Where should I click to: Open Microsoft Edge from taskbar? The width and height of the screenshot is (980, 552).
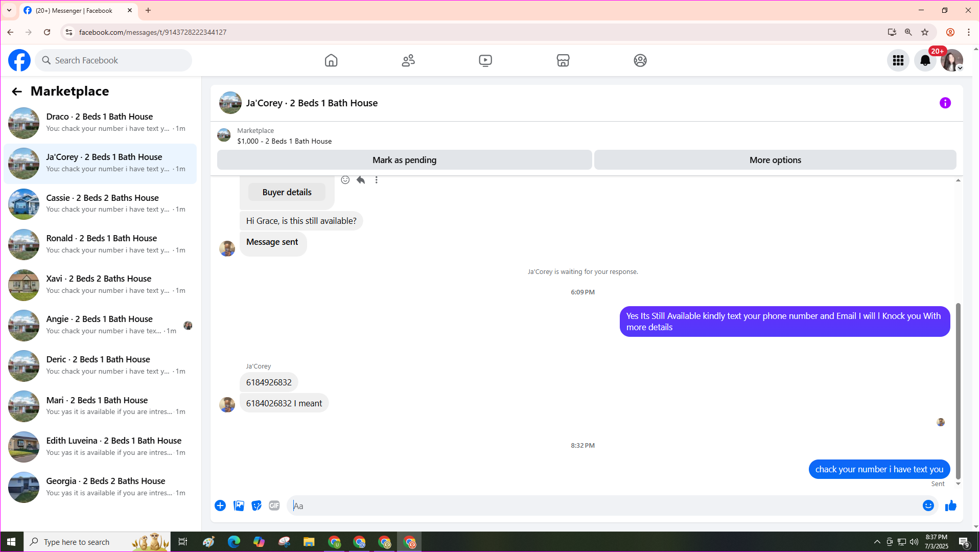(234, 542)
